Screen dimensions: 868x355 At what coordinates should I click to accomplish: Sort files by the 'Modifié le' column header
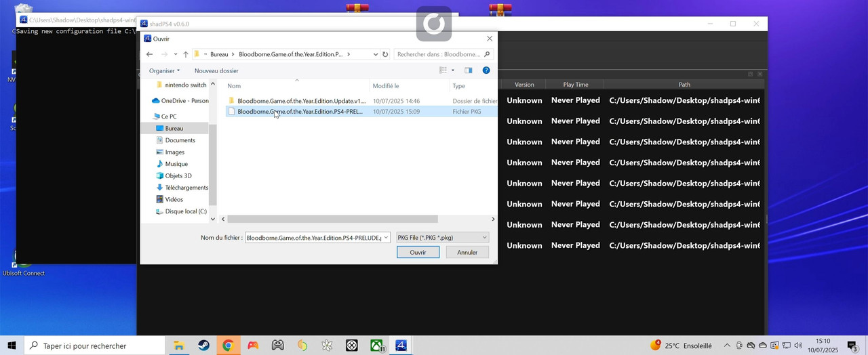[x=410, y=86]
